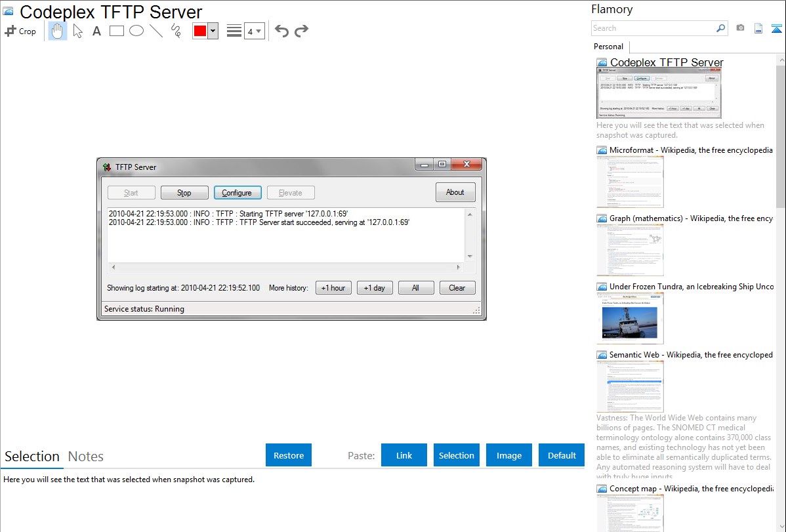The height and width of the screenshot is (532, 786).
Task: Click the red color swatch
Action: (x=200, y=31)
